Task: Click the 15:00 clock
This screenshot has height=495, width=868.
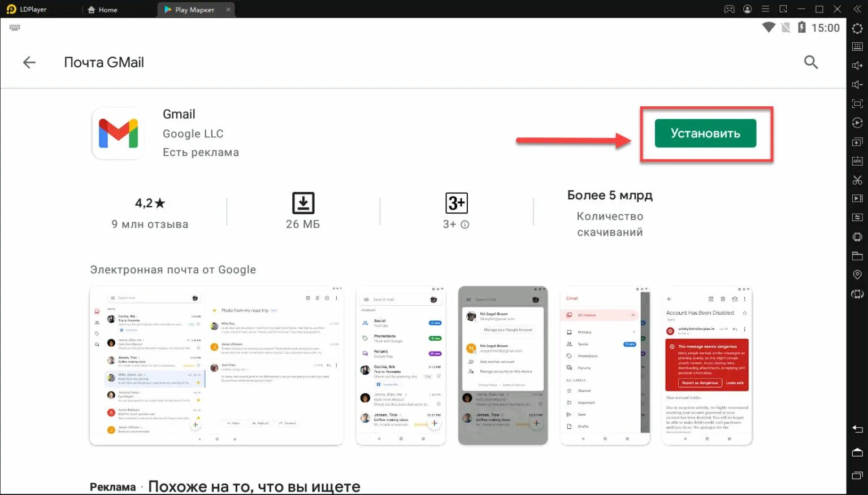Action: (826, 28)
